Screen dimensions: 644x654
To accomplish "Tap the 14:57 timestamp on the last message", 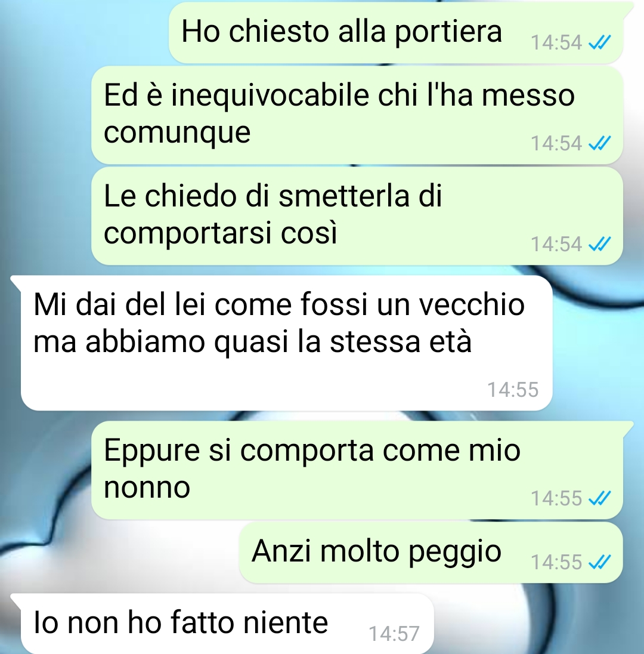I will click(x=394, y=634).
